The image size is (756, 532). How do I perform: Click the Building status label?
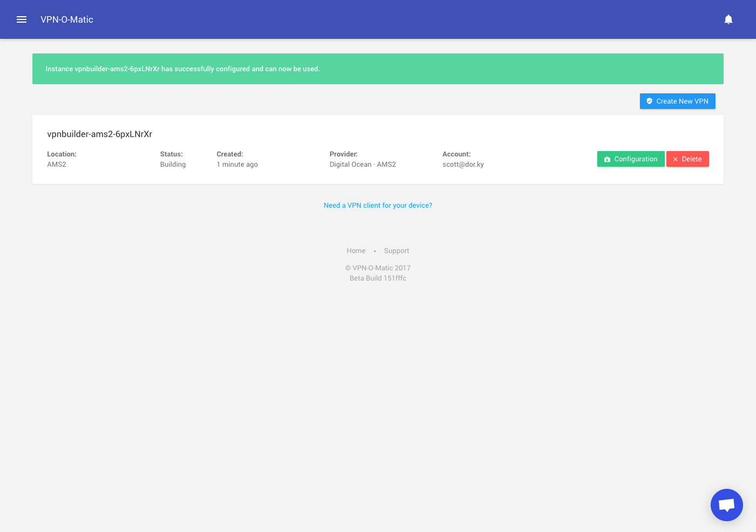tap(173, 164)
